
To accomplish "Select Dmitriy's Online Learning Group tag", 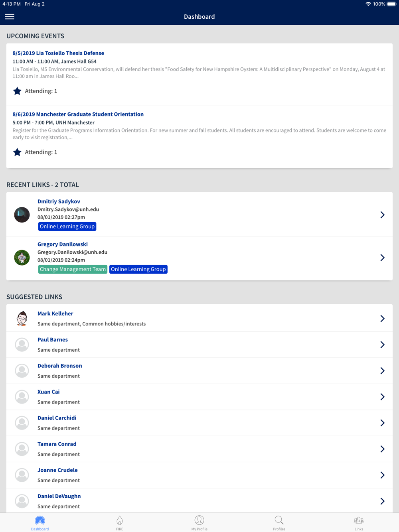I will [x=67, y=227].
